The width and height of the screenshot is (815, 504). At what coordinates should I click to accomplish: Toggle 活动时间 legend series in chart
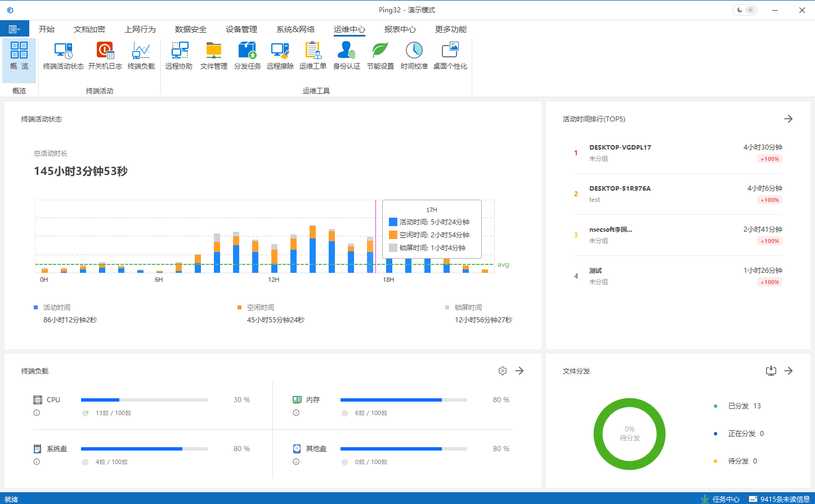pyautogui.click(x=56, y=308)
